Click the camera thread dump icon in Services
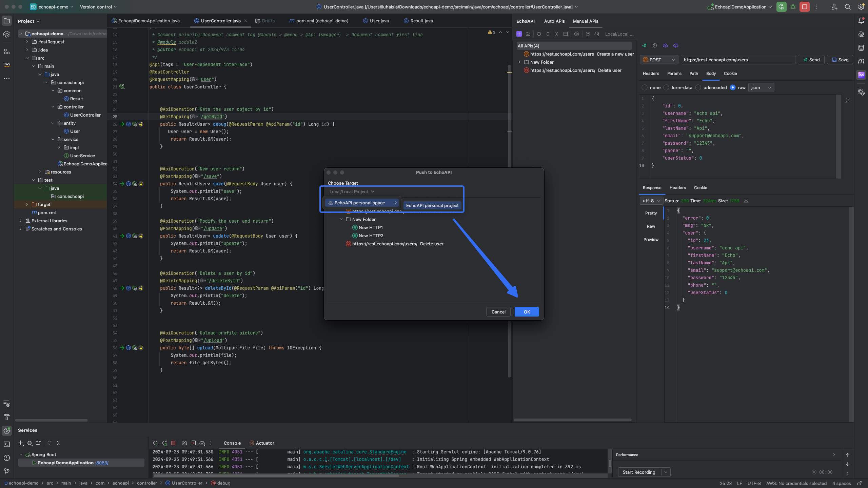Viewport: 868px width, 488px height. coord(184,443)
